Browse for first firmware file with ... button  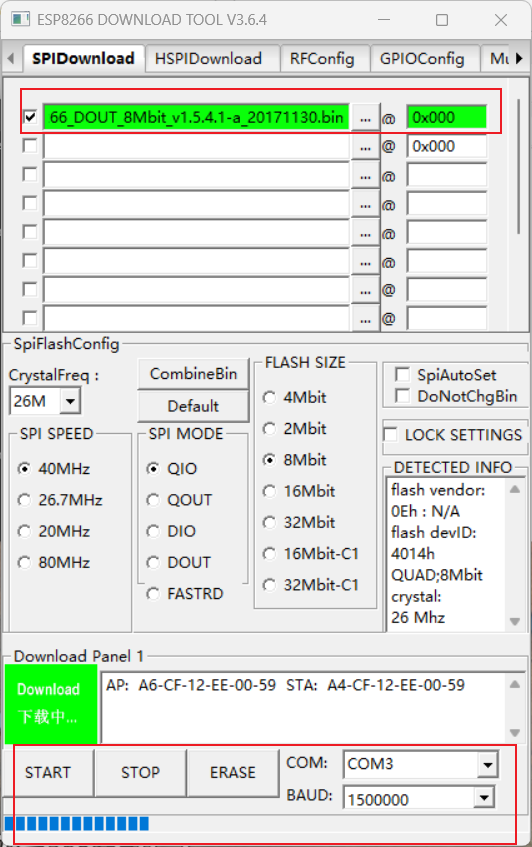click(366, 118)
